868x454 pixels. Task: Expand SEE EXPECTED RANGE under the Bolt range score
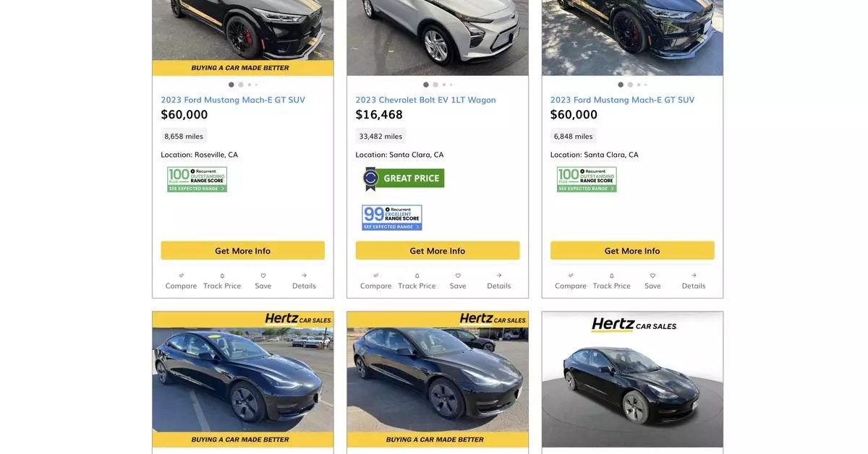[x=391, y=225]
